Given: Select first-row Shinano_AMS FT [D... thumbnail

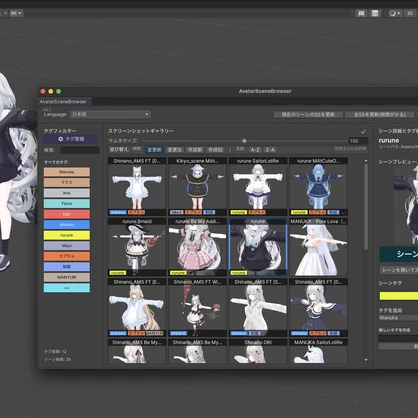Looking at the screenshot, I should pos(137,187).
